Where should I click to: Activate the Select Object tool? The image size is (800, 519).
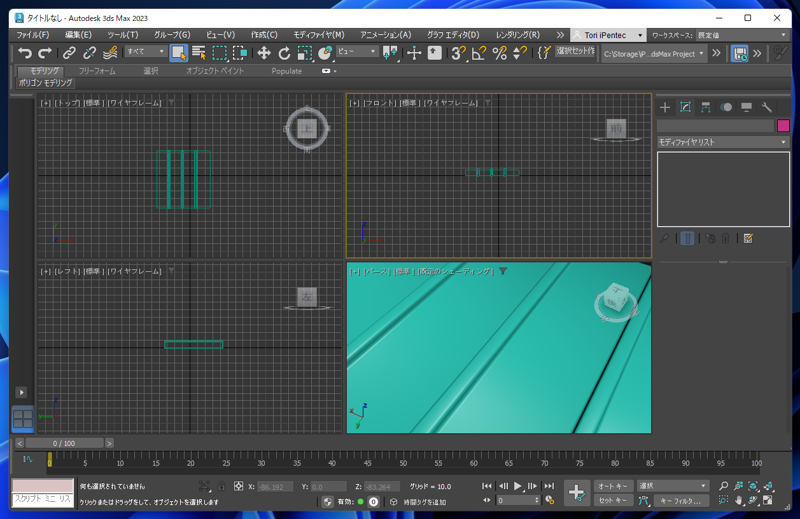click(178, 53)
